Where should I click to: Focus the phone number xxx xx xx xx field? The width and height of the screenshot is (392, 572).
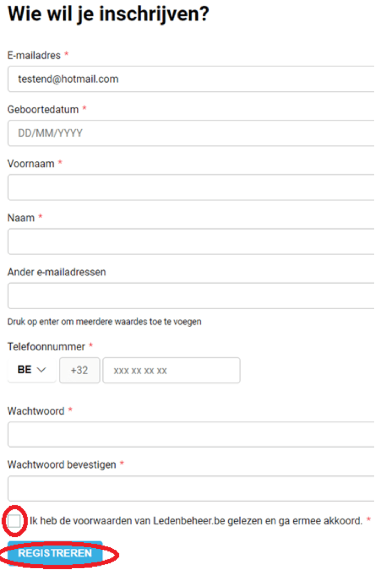[171, 370]
